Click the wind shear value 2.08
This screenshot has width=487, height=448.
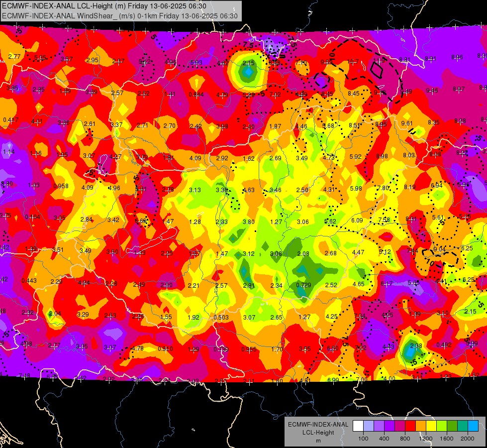(303, 254)
